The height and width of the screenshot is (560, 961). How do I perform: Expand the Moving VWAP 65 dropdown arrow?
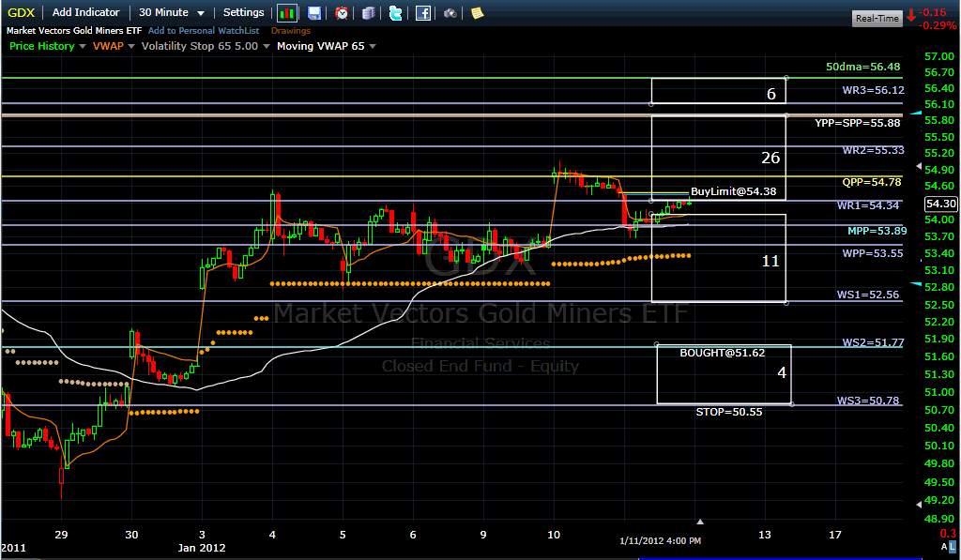372,47
